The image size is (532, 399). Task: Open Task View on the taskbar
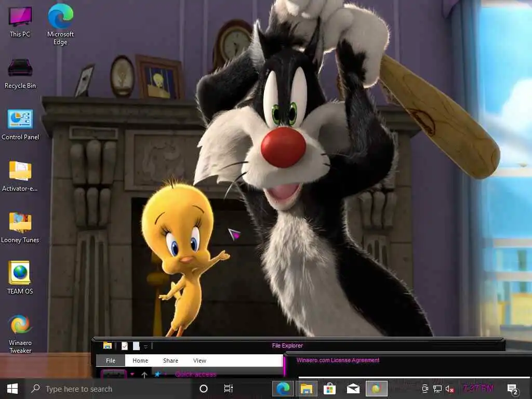pos(229,389)
